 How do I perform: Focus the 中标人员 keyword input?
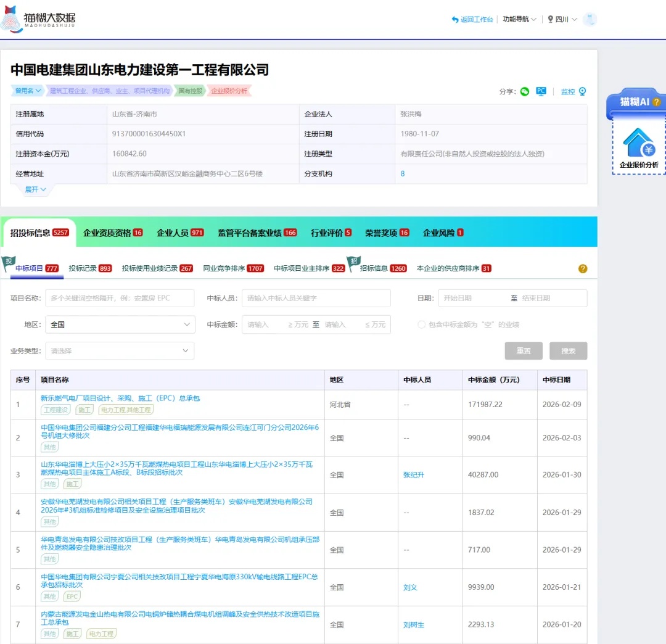[x=316, y=298]
